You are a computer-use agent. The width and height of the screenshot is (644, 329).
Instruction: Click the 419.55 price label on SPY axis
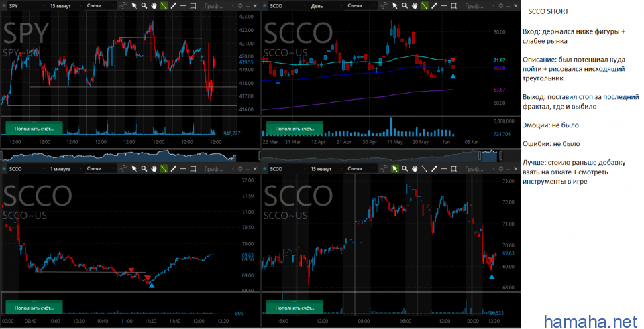(x=246, y=62)
